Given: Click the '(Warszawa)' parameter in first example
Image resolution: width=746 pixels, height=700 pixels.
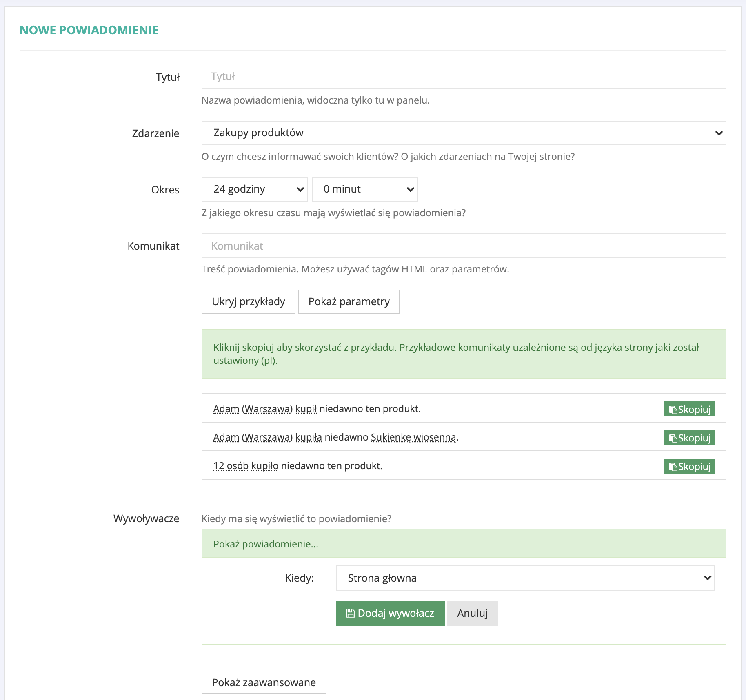Looking at the screenshot, I should pos(267,409).
